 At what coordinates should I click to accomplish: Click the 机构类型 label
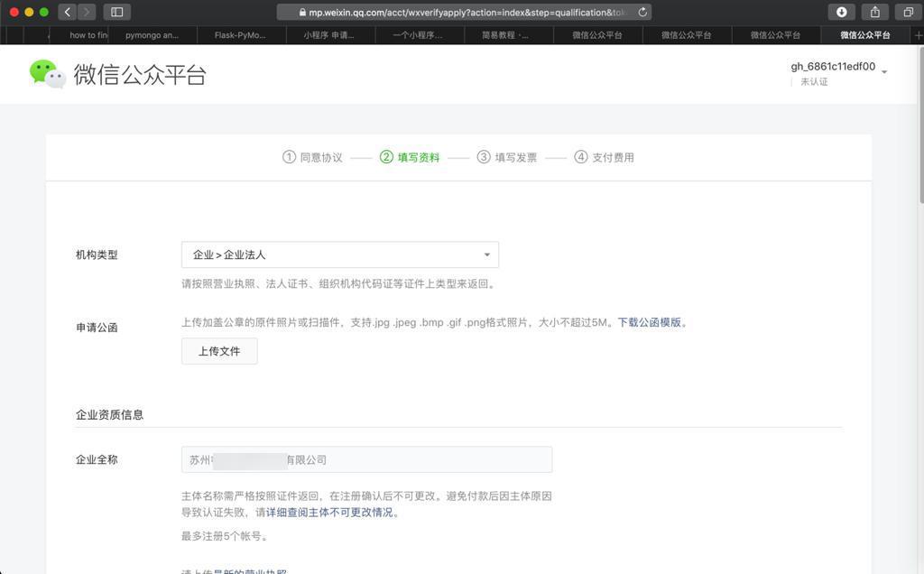coord(97,255)
